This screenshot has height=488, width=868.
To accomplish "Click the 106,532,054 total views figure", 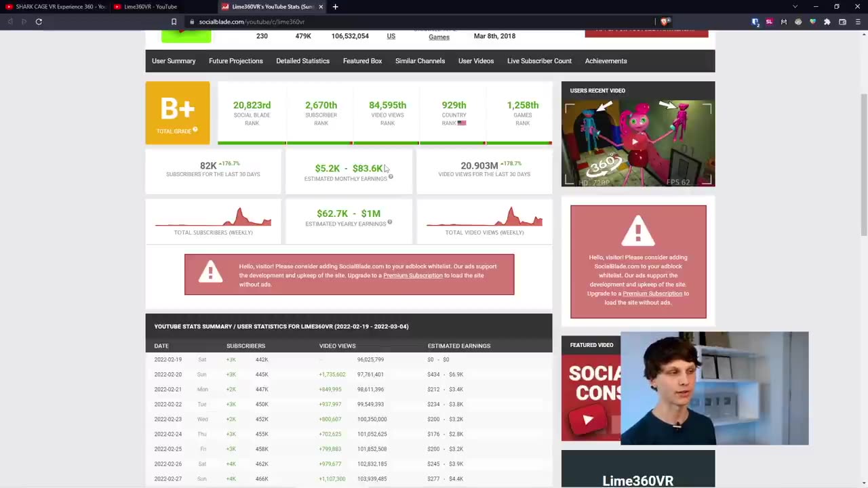I will click(350, 36).
